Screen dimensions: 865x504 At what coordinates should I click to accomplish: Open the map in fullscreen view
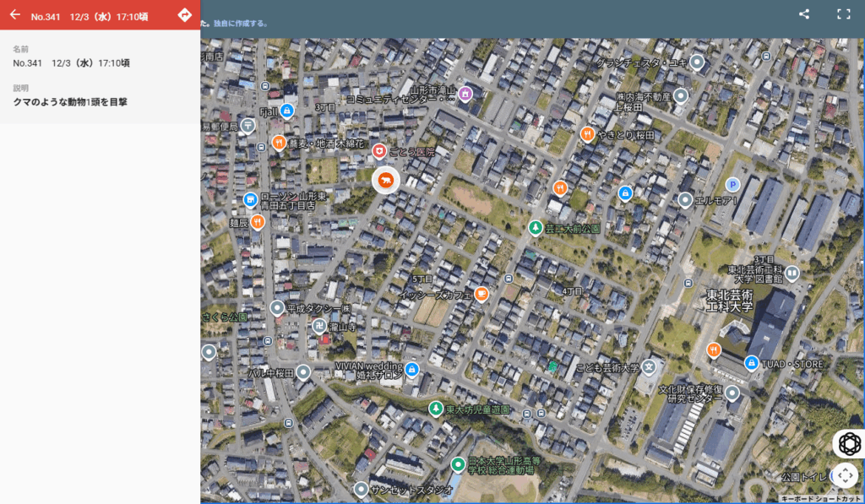tap(844, 14)
